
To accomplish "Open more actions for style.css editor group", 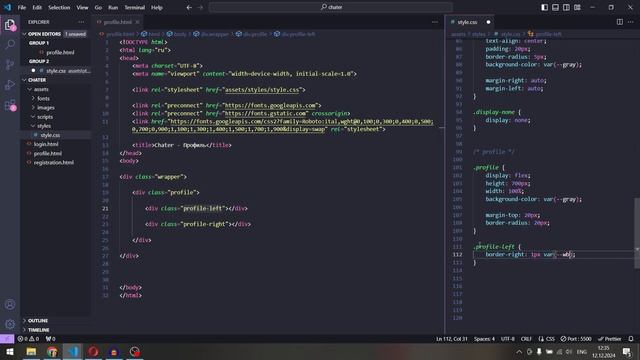I will (x=631, y=22).
